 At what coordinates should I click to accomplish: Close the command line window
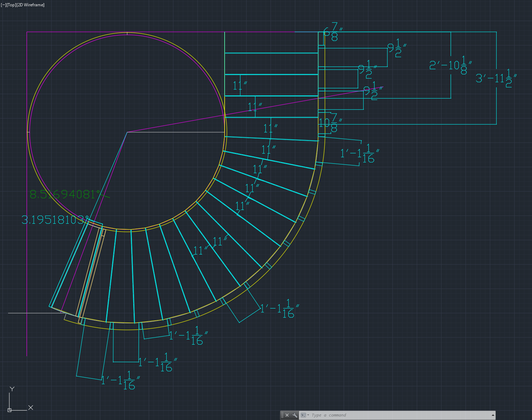coord(287,415)
